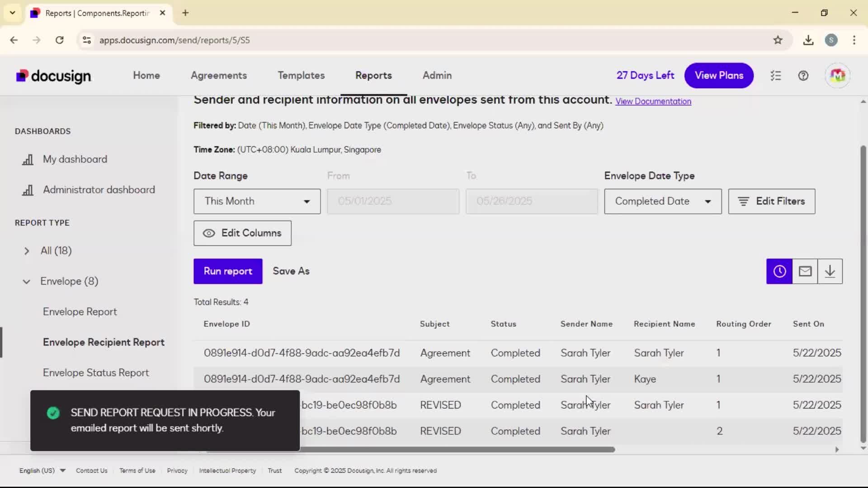The image size is (868, 488).
Task: Open the Admin tab
Action: [x=437, y=75]
